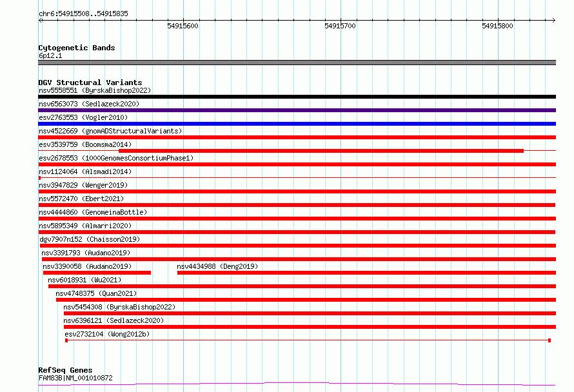This screenshot has width=574, height=392.
Task: Click the esv3539759 (Boomsma2014) label
Action: pos(85,144)
